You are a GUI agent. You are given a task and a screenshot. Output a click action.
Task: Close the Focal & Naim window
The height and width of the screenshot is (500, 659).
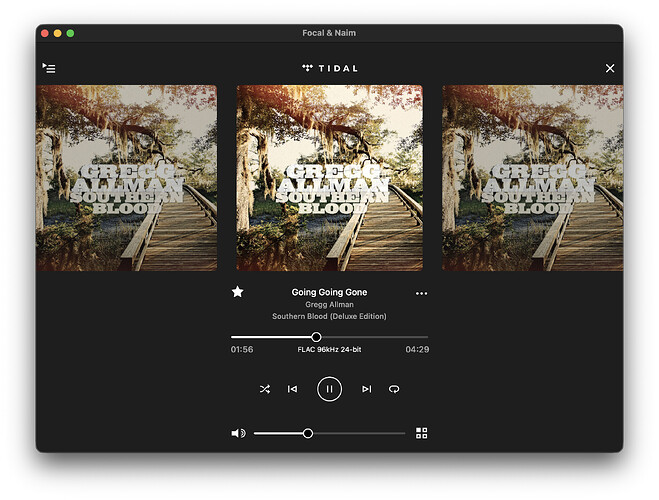click(x=45, y=33)
